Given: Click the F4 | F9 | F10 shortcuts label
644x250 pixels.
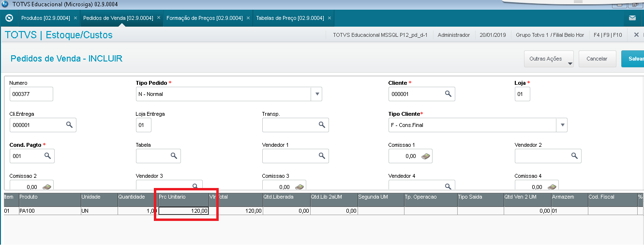Looking at the screenshot, I should (608, 35).
